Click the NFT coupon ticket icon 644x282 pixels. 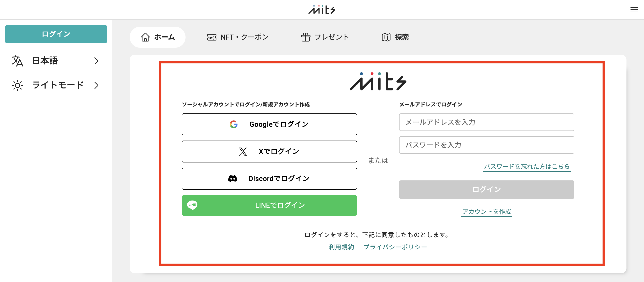click(x=212, y=37)
